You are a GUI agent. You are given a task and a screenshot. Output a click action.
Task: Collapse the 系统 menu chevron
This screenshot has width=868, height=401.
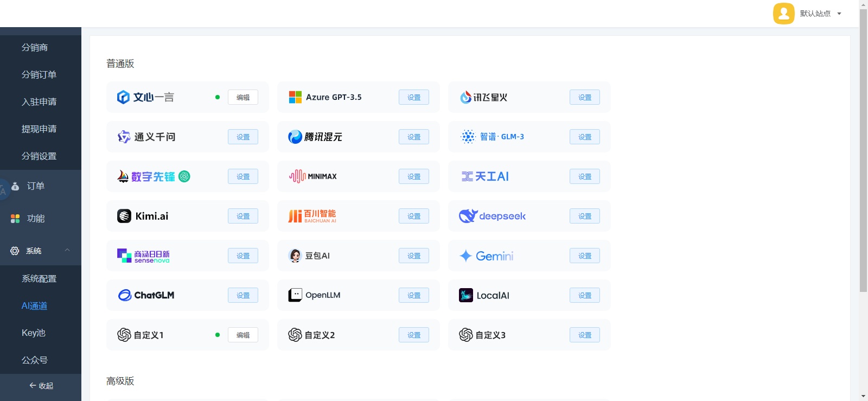(x=67, y=250)
